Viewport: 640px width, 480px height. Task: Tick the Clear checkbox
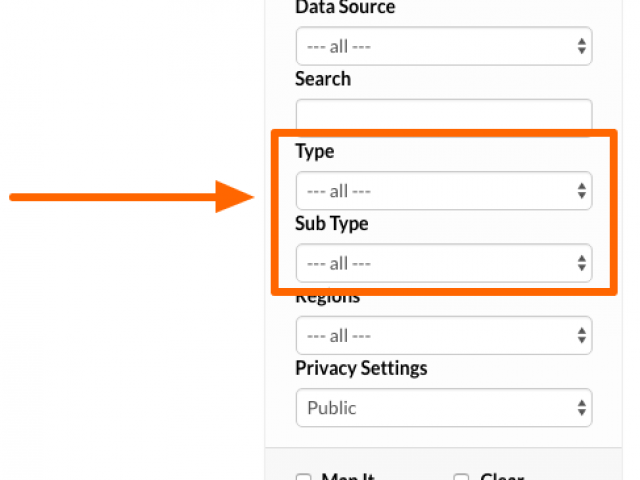click(461, 477)
